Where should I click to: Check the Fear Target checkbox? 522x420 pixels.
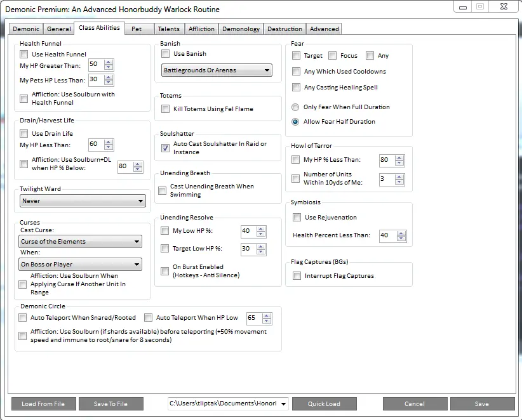[296, 56]
